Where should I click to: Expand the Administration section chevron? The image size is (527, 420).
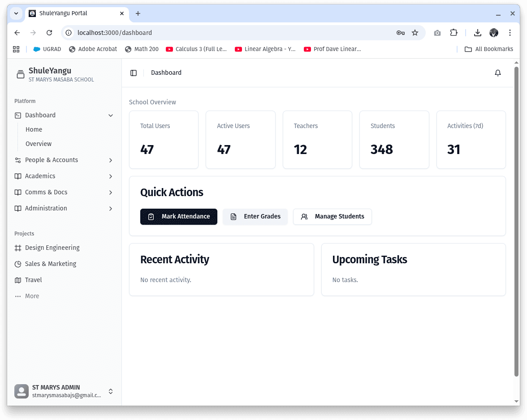point(110,208)
